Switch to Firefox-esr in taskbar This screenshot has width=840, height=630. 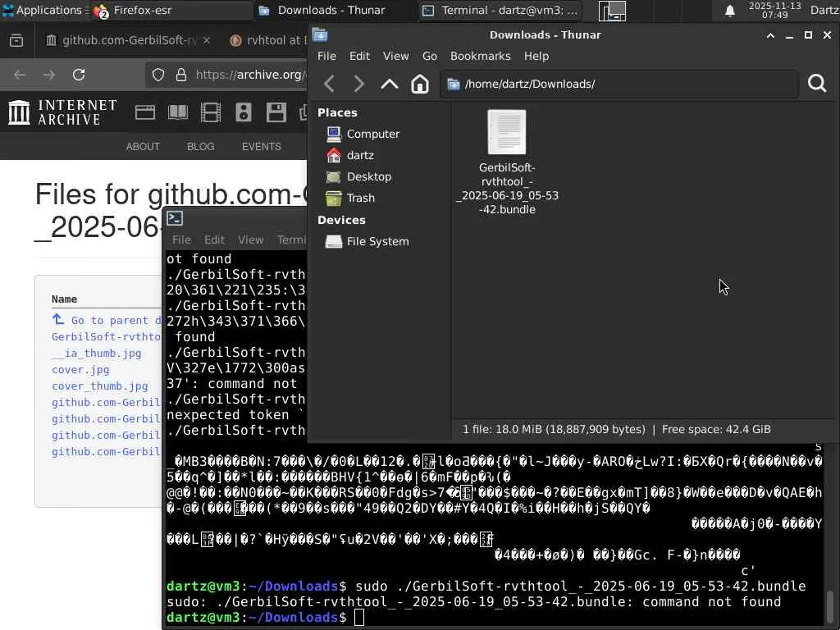[171, 10]
